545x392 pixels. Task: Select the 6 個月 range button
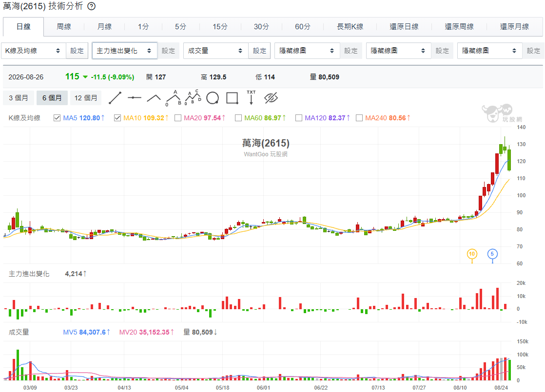click(52, 98)
